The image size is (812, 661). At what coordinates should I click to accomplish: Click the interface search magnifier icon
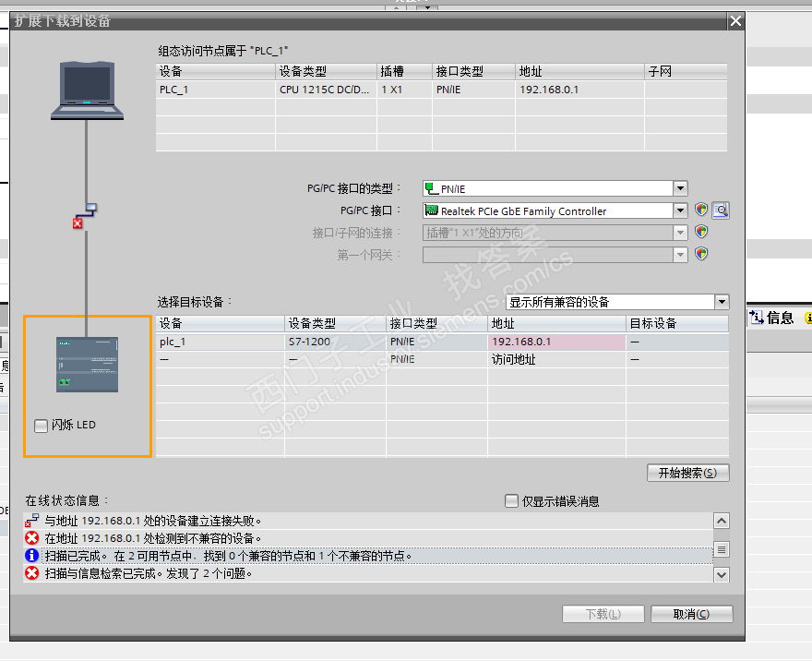pos(721,210)
